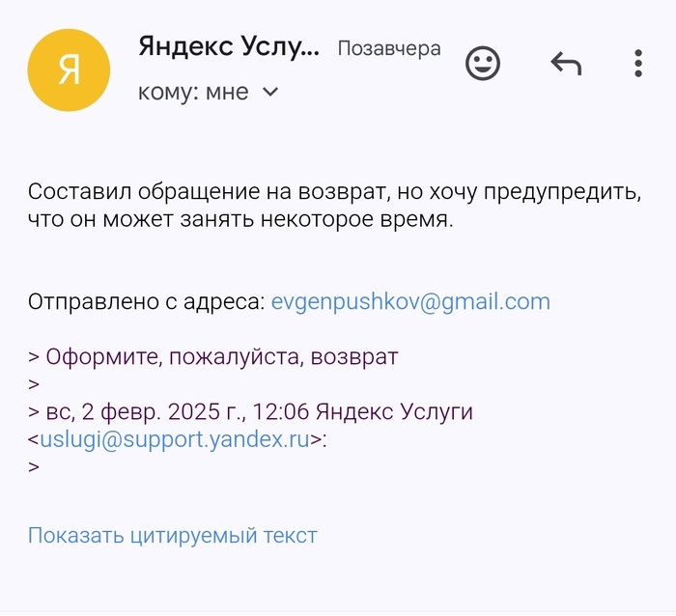Tap the "Отправлено с адреса:" label
The height and width of the screenshot is (616, 676).
[x=146, y=301]
